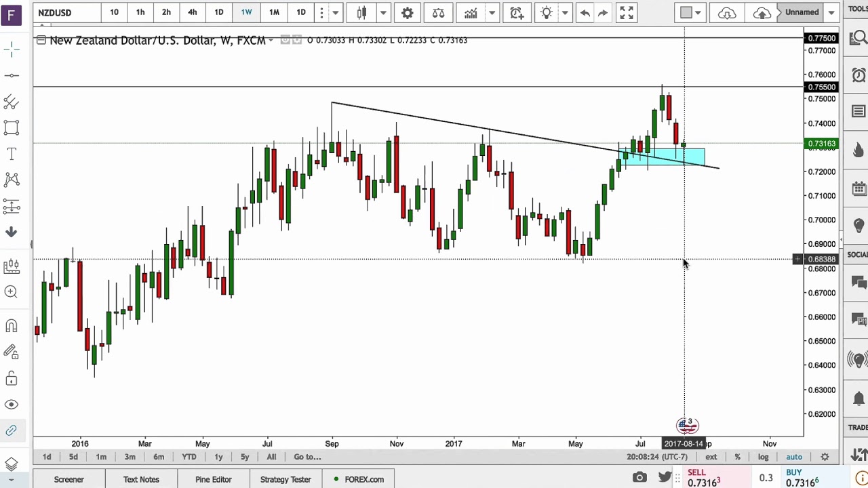
Task: Set range to YTD
Action: 189,457
